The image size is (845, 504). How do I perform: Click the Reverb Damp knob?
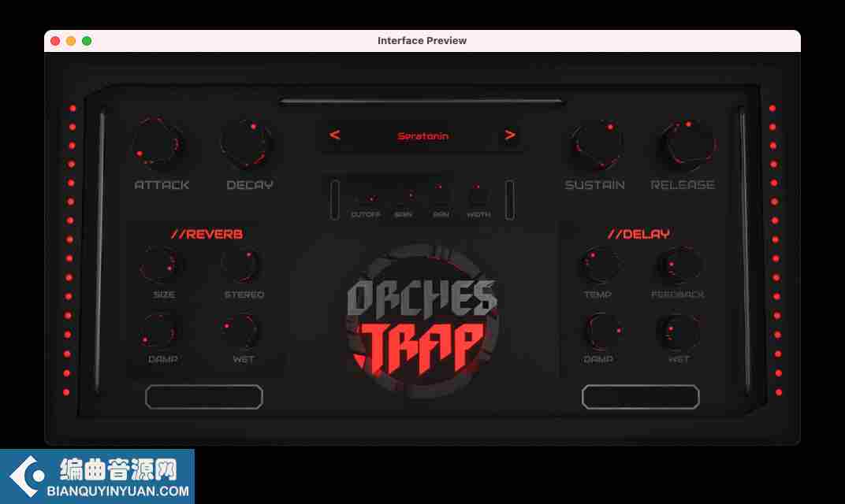point(159,331)
